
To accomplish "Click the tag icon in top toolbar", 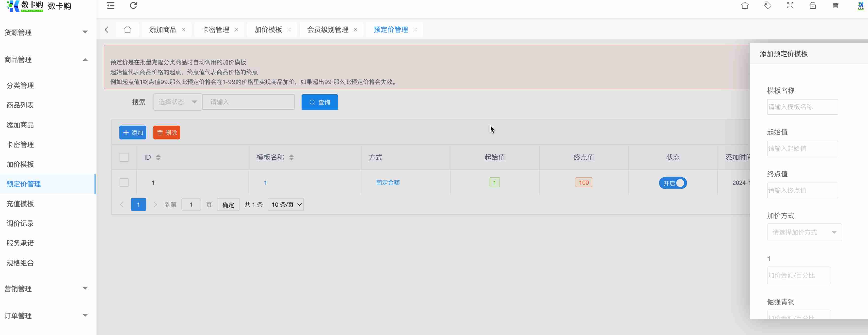I will click(x=767, y=6).
